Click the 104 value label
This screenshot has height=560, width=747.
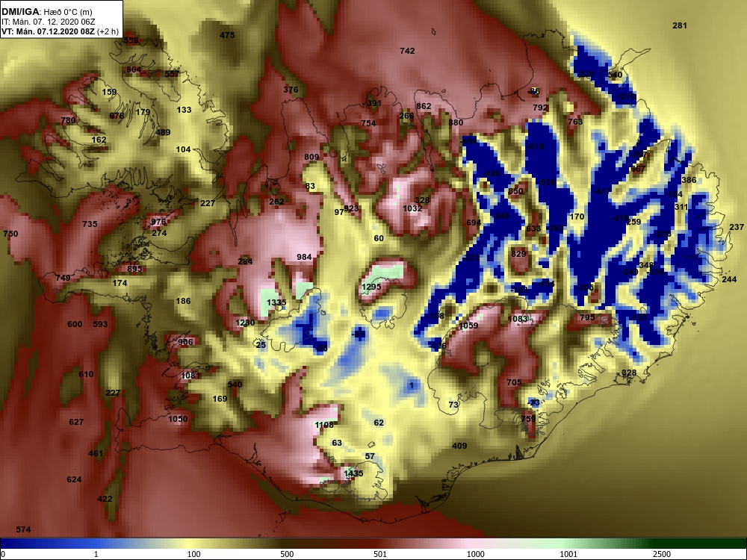[x=184, y=149]
